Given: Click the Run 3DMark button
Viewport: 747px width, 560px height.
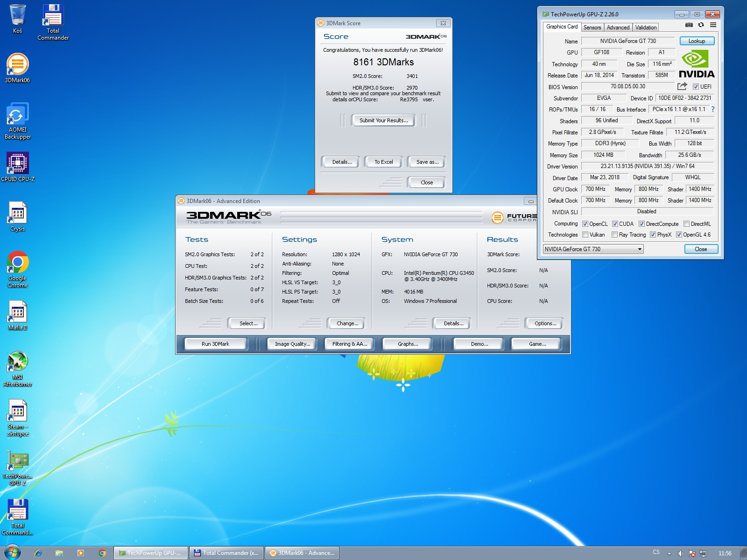Looking at the screenshot, I should (x=215, y=344).
